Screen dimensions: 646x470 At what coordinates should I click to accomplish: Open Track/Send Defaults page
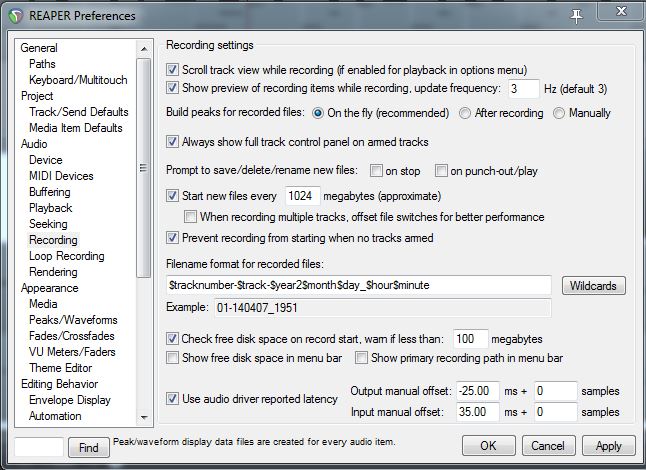79,112
